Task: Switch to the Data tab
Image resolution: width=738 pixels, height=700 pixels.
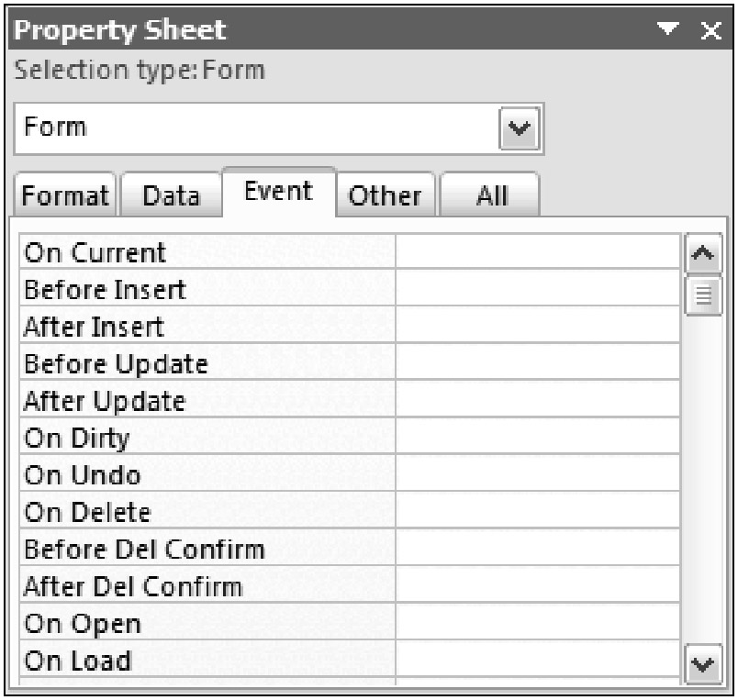Action: [x=173, y=194]
